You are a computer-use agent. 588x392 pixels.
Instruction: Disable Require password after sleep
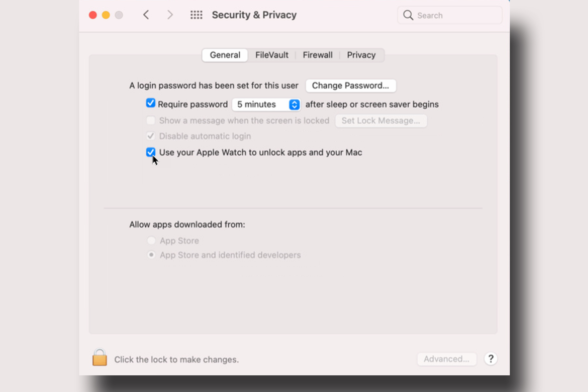[x=150, y=104]
